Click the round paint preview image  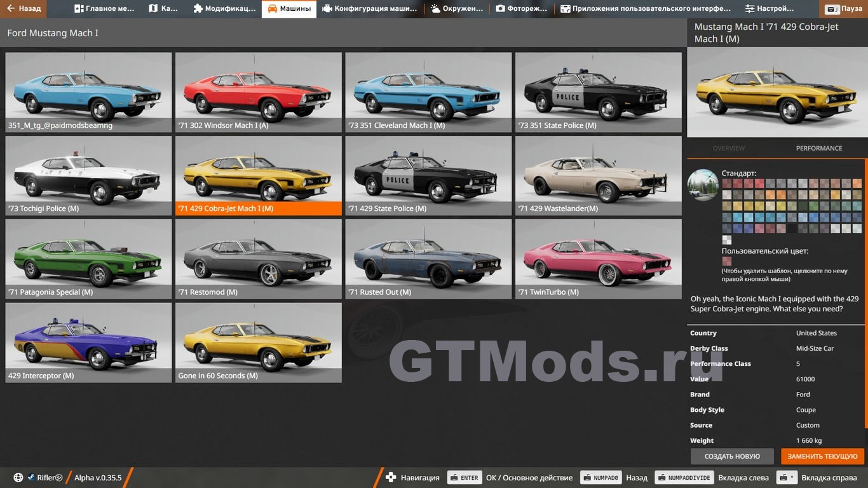[x=703, y=185]
